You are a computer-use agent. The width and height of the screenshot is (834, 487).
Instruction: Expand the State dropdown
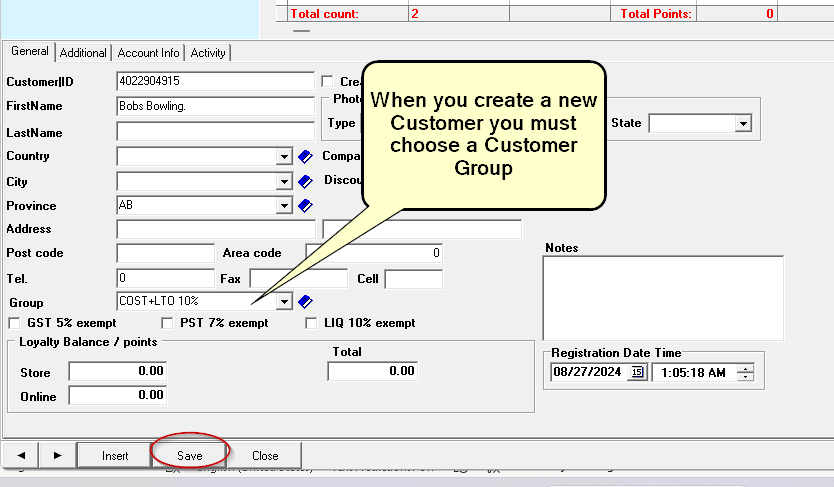[743, 124]
